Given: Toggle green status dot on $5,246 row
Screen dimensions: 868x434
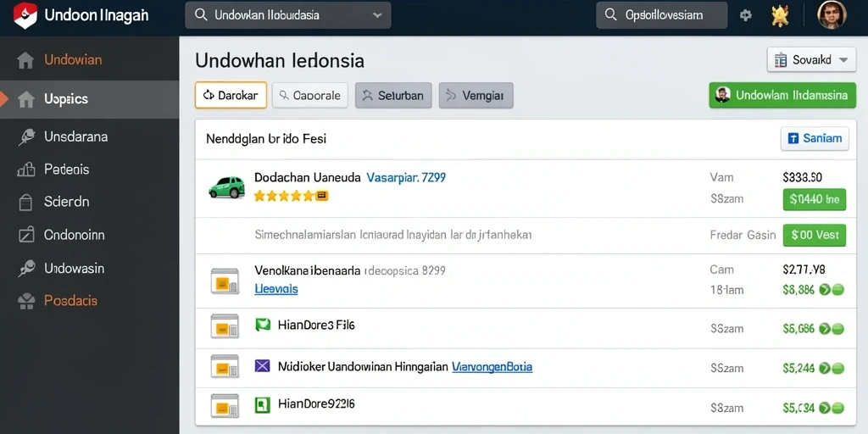Looking at the screenshot, I should pyautogui.click(x=837, y=368).
